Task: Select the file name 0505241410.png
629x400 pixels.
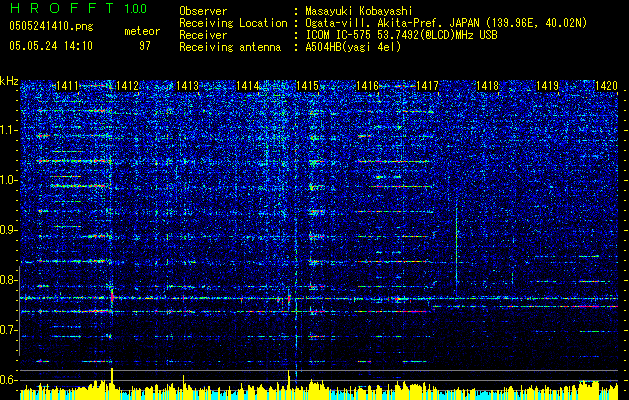Action: (51, 27)
